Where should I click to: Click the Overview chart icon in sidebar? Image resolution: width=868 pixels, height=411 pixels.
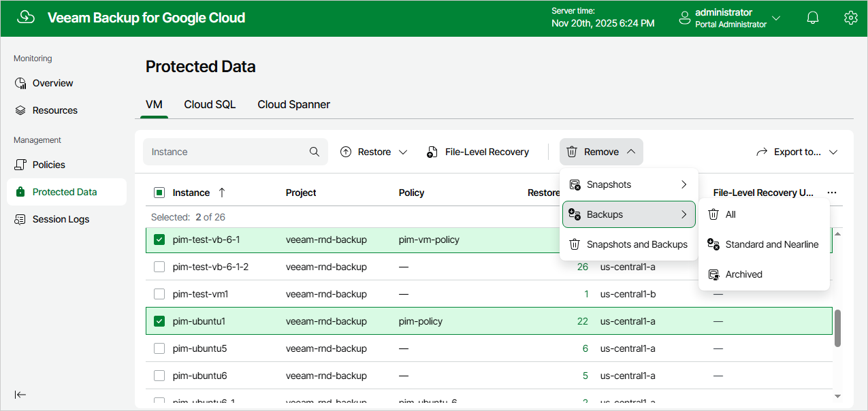20,83
